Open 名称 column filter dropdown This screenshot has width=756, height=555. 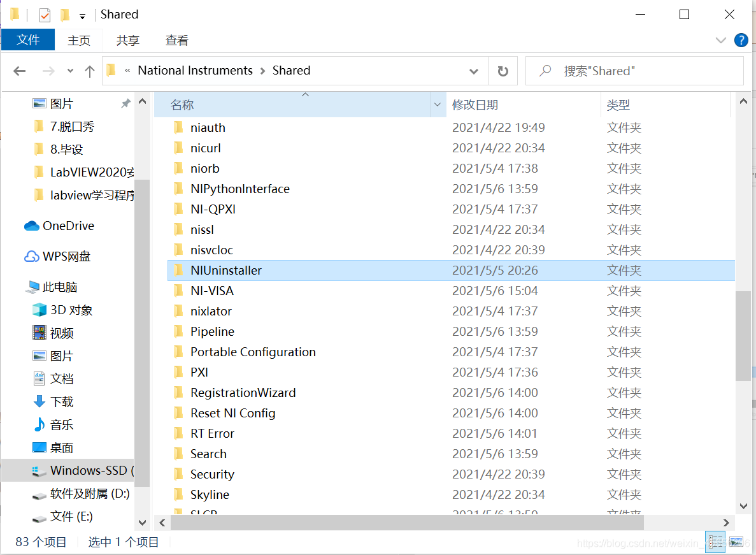[x=438, y=104]
